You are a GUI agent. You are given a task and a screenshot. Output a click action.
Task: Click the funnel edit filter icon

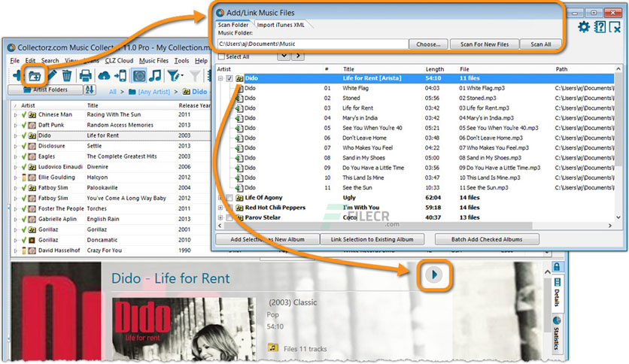pyautogui.click(x=173, y=75)
